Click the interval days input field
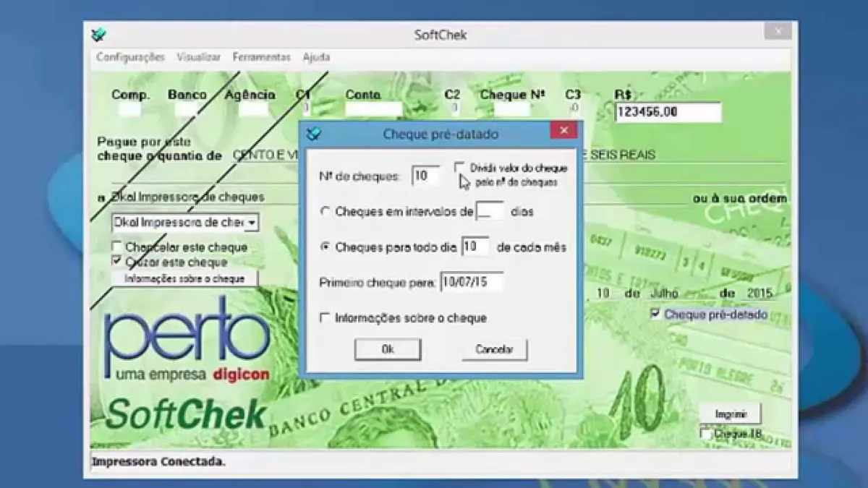Viewport: 868px width, 488px height. click(490, 211)
